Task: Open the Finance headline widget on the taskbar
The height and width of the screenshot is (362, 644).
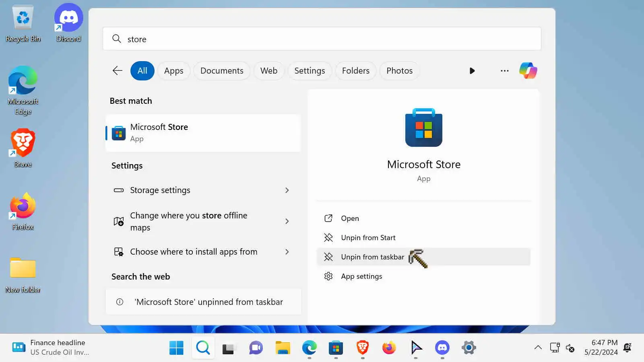Action: (x=50, y=348)
